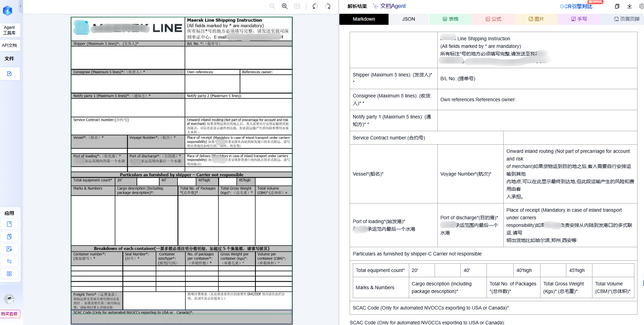644x325 pixels.
Task: Open the 文档Agent link
Action: [x=389, y=6]
